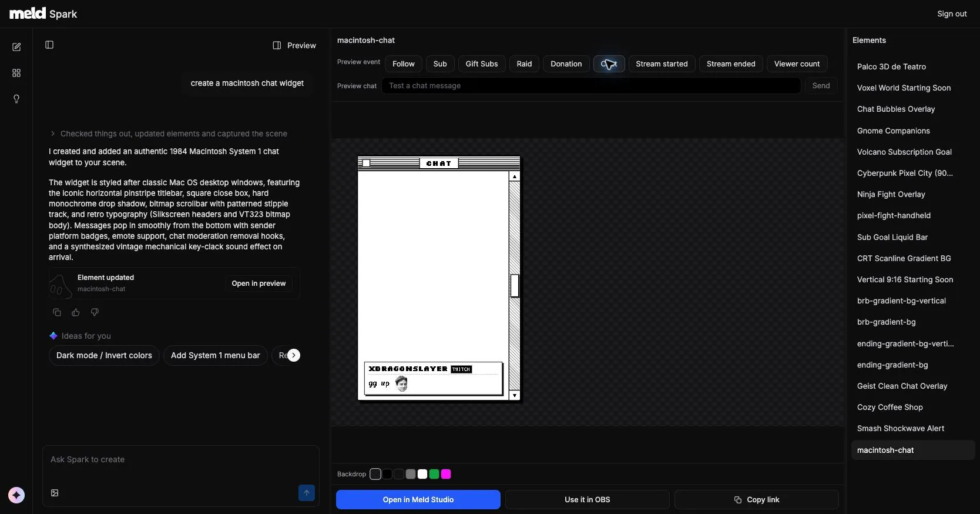Click the Meld Spark logo
The height and width of the screenshot is (514, 980).
pyautogui.click(x=43, y=14)
